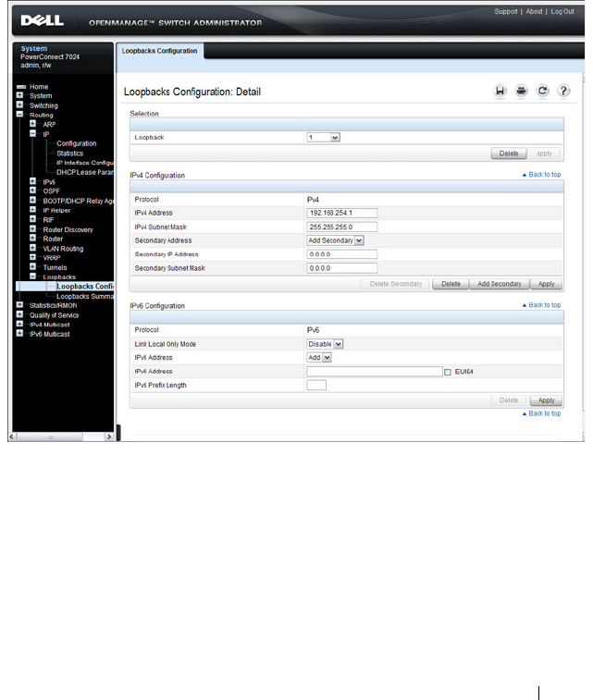Click the IPv4 Address input field
This screenshot has height=700, width=593.
[342, 213]
